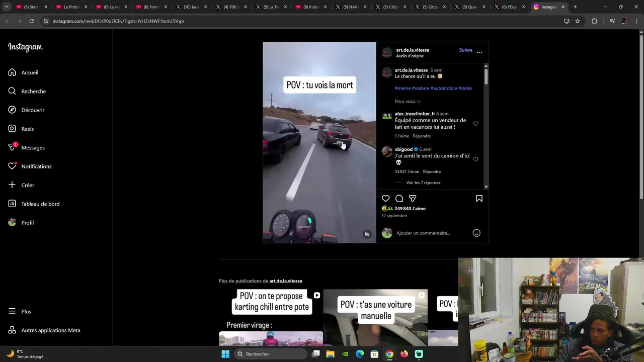Open art.de.la.vitesse profile in post header

point(413,50)
